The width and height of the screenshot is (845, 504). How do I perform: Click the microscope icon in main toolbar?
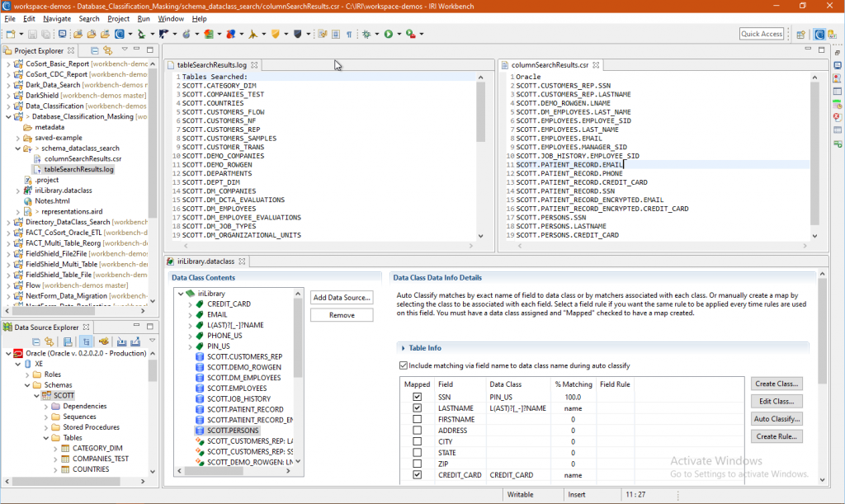141,34
